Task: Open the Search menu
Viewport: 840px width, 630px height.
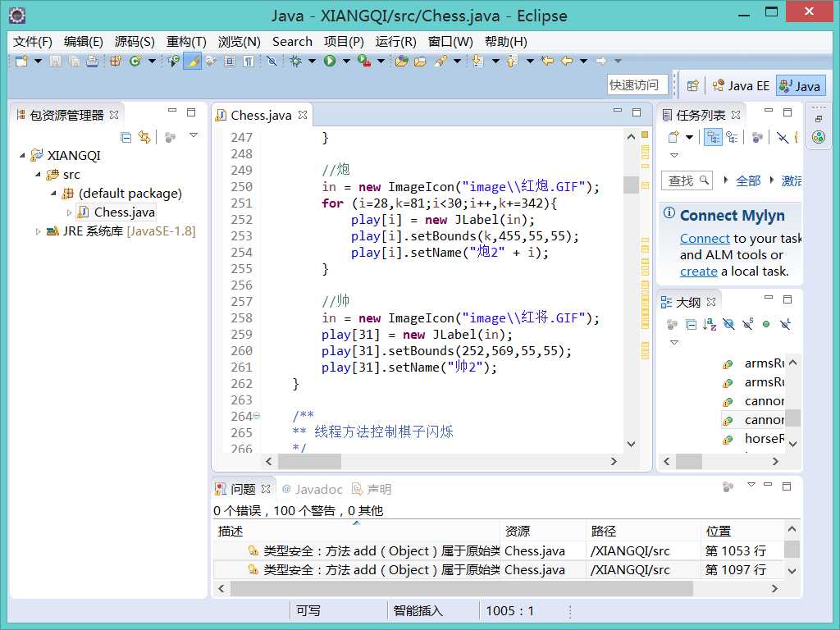Action: click(292, 42)
